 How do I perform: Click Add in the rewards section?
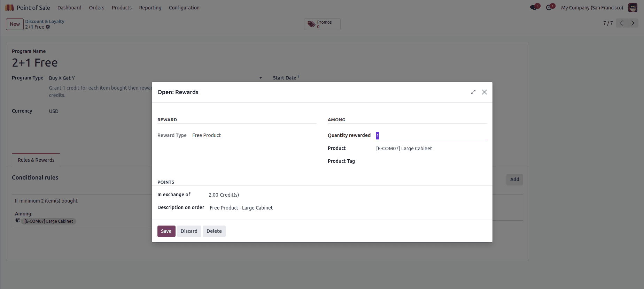tap(514, 180)
